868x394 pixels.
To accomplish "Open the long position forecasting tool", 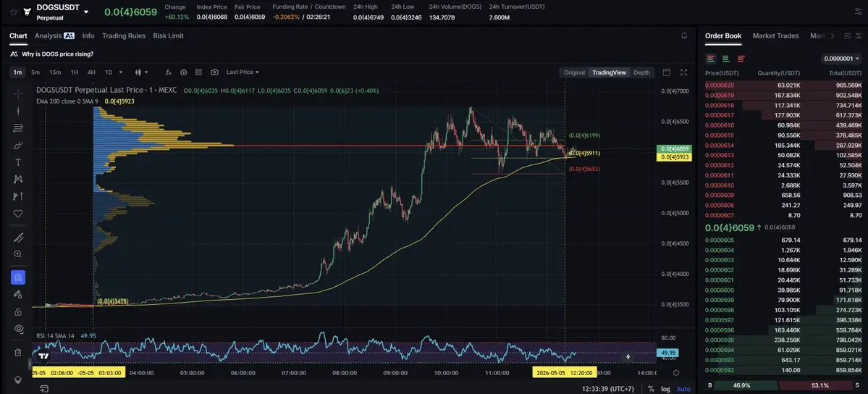I will pos(18,196).
